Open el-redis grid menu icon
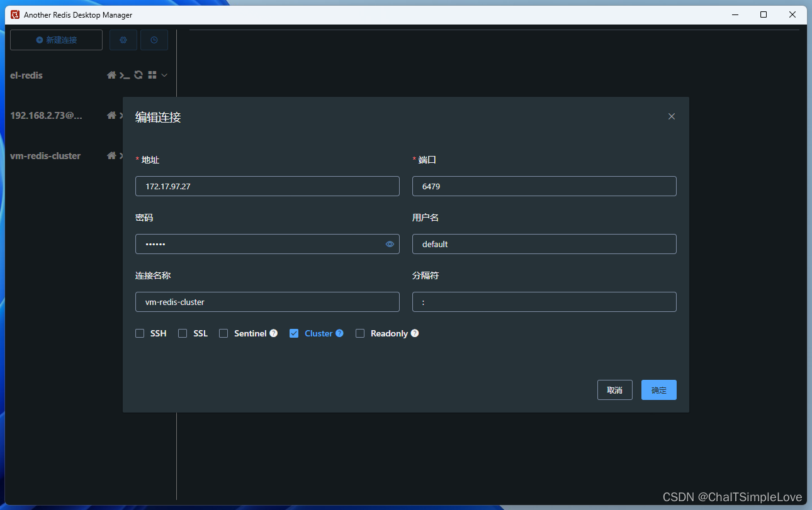812x510 pixels. tap(152, 75)
